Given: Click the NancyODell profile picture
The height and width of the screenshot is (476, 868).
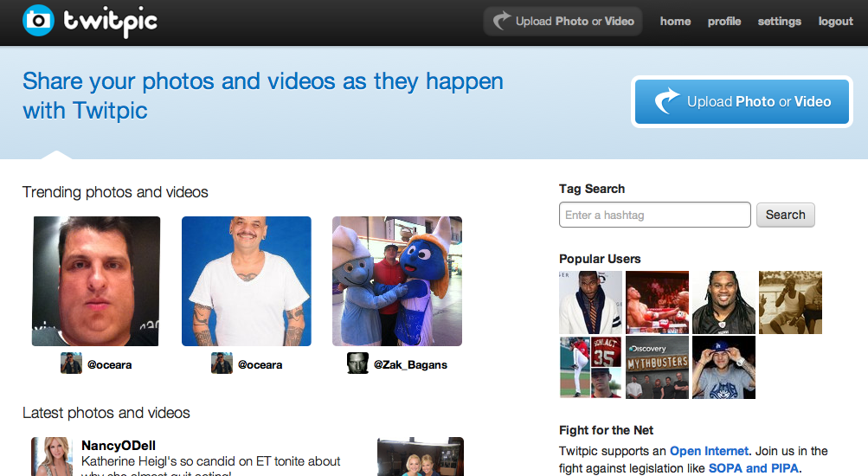Looking at the screenshot, I should coord(52,457).
